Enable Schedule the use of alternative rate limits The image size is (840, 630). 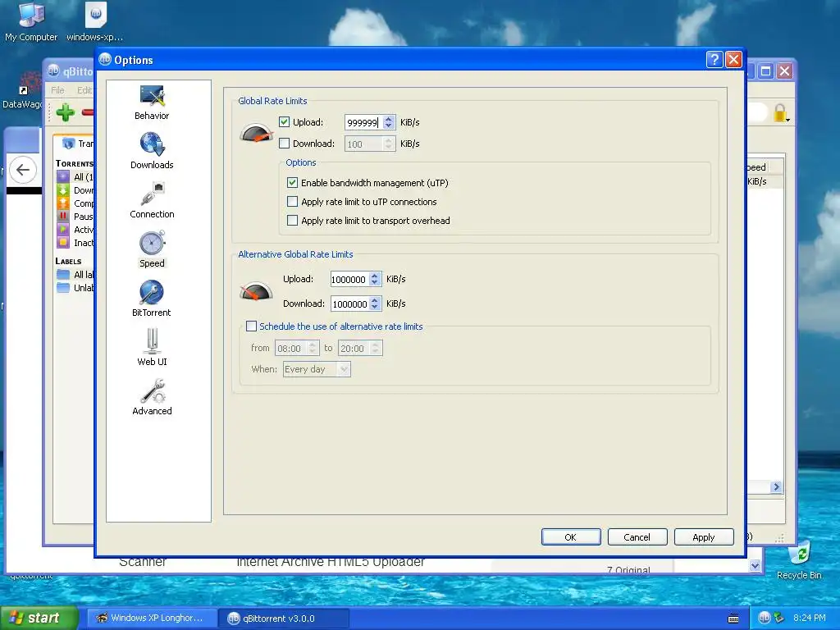point(251,326)
